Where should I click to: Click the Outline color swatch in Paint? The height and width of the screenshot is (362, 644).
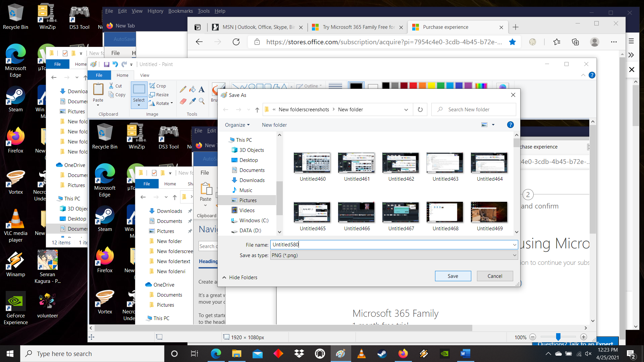pos(356,86)
